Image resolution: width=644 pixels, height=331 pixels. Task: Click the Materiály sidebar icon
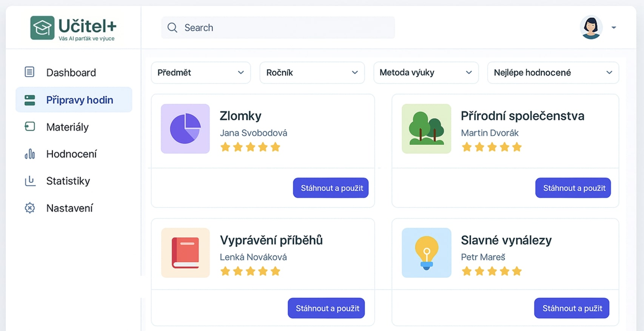29,127
